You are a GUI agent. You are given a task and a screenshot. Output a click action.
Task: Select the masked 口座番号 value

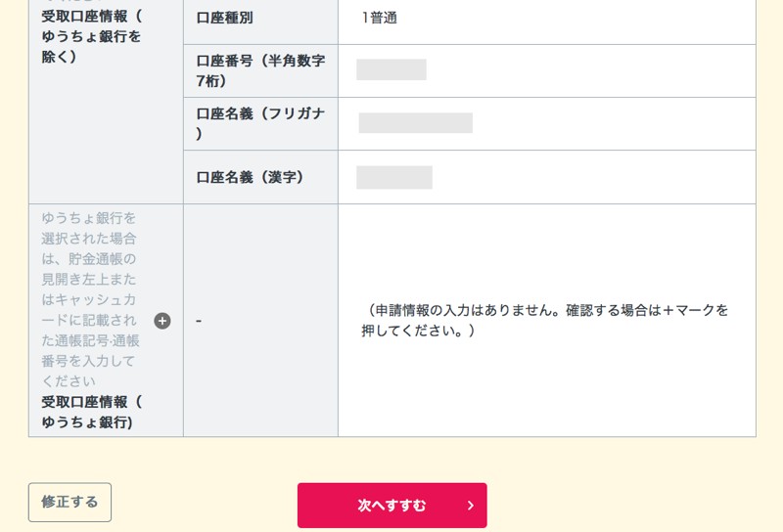[391, 69]
